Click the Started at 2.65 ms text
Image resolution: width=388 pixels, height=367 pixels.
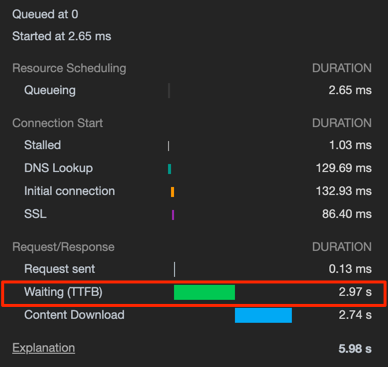[62, 36]
